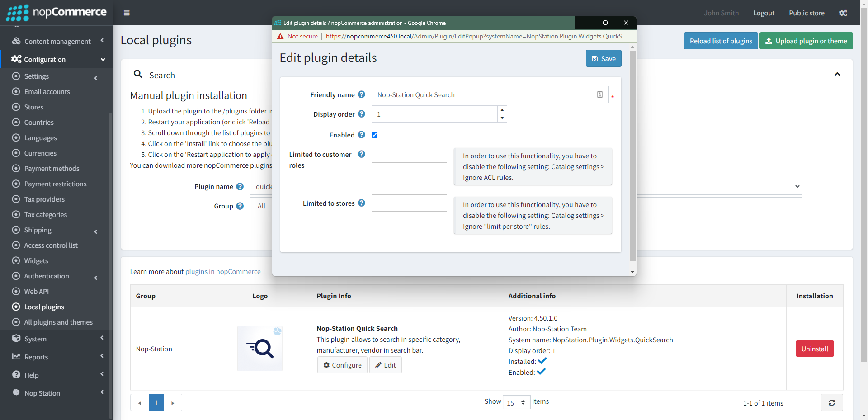Open Payment methods in sidebar
Viewport: 868px width, 420px height.
click(x=52, y=169)
